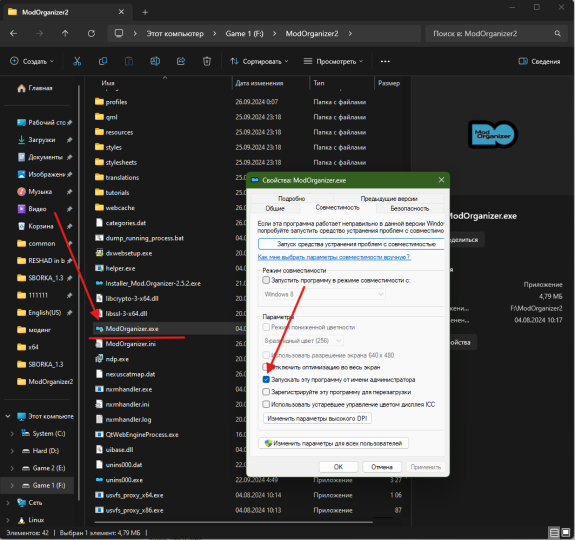Screen dimensions: 575x540
Task: Open a new Explorer tab with plus
Action: [x=145, y=12]
